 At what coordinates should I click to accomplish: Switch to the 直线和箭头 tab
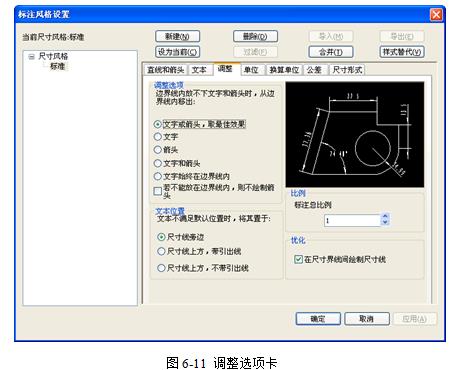click(166, 70)
